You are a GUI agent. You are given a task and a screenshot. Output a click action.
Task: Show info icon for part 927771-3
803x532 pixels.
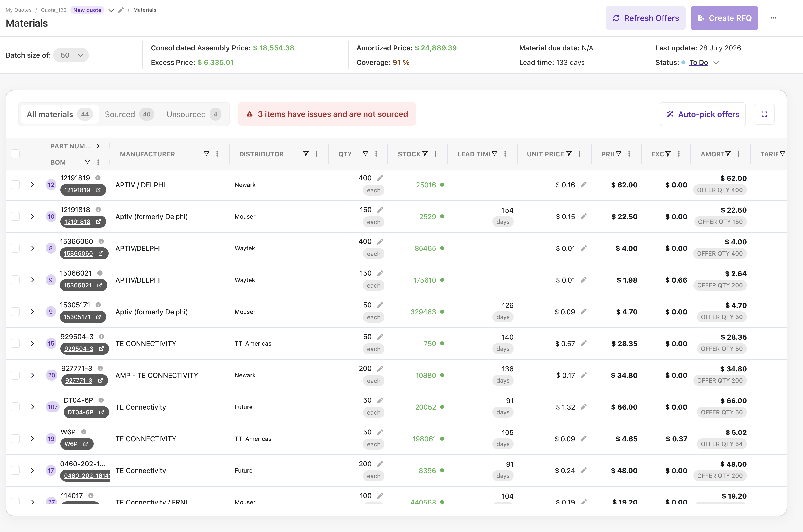coord(100,368)
